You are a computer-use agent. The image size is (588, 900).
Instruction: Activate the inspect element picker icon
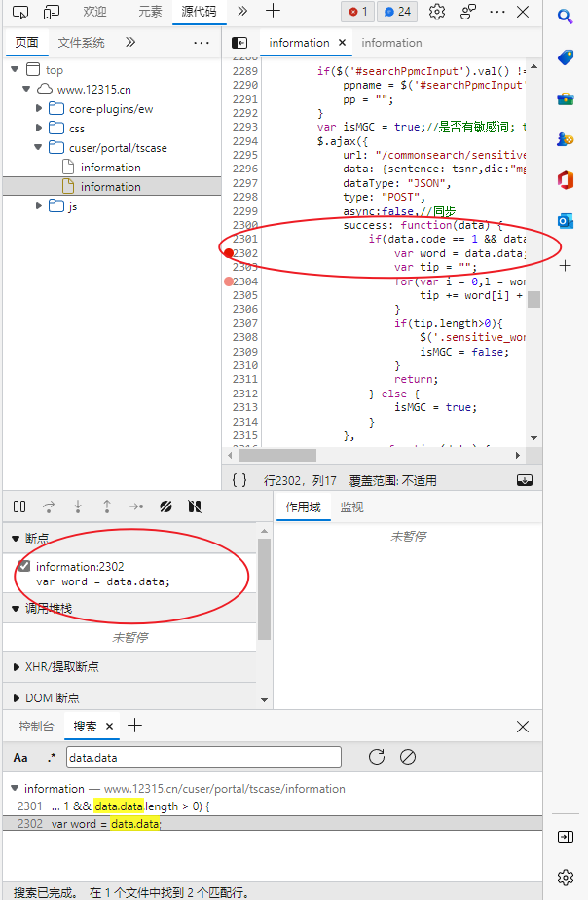pos(20,12)
